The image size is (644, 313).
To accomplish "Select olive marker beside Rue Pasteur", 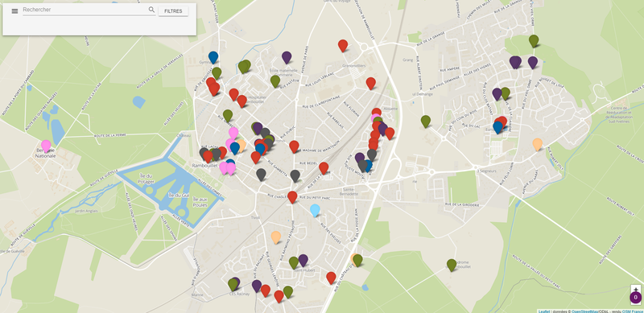I will point(275,81).
